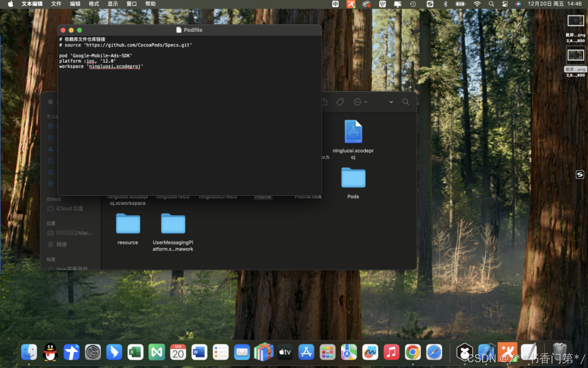The image size is (588, 368).
Task: Open the 帮助 menu
Action: (x=150, y=4)
